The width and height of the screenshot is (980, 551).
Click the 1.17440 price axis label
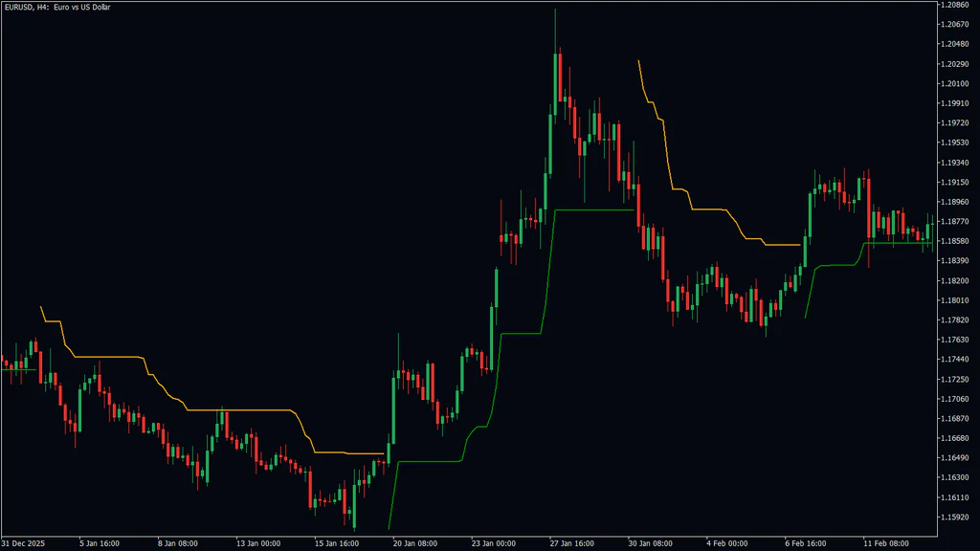click(955, 360)
